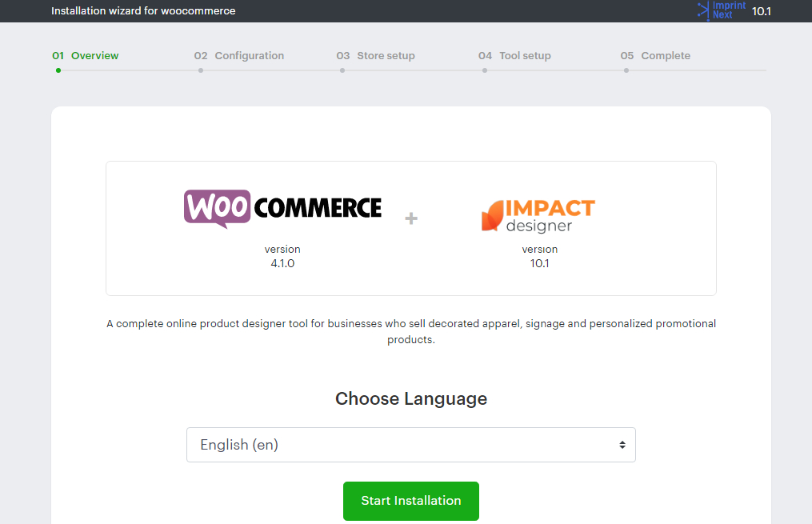Viewport: 812px width, 524px height.
Task: Click the ImprintNext logo in the header
Action: click(721, 10)
